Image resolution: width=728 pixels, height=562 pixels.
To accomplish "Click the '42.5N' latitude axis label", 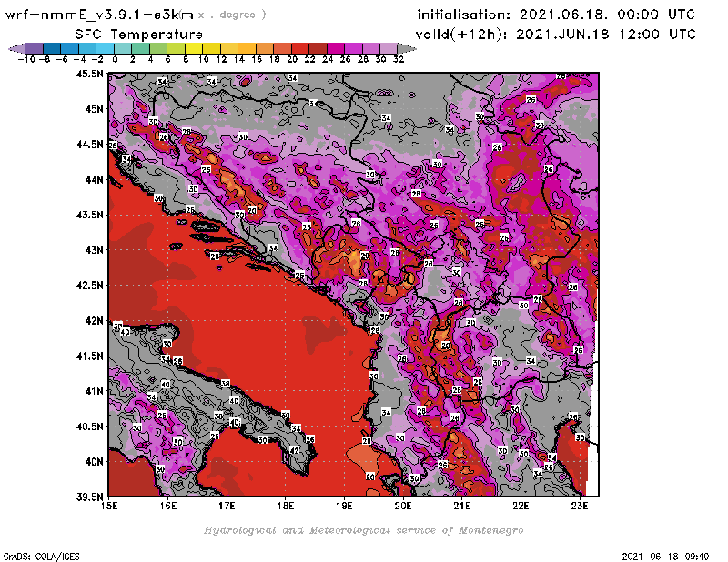I will 89,286.
